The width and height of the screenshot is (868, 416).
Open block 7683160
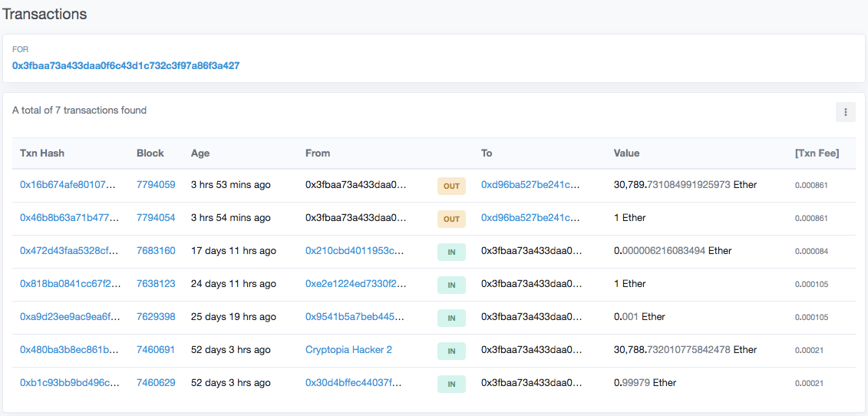[x=156, y=251]
